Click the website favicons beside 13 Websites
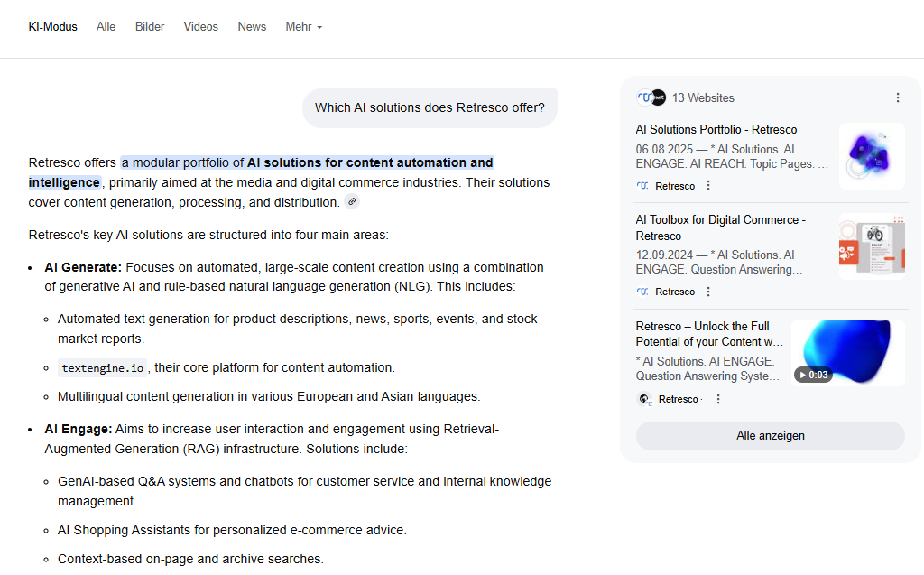Image resolution: width=924 pixels, height=575 pixels. [651, 97]
